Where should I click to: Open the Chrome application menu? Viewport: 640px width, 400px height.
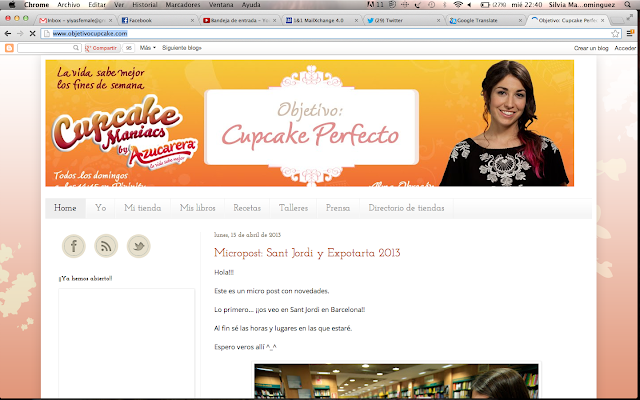tap(36, 5)
